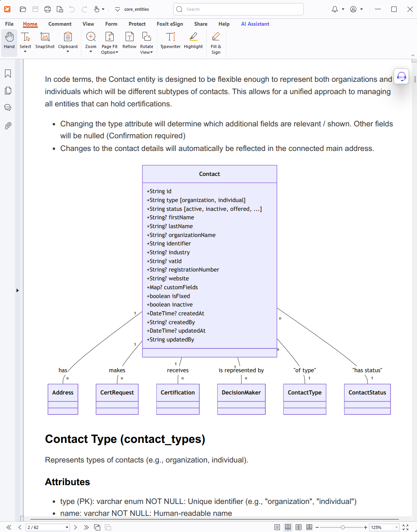Switch to the Protect tab

pos(137,24)
